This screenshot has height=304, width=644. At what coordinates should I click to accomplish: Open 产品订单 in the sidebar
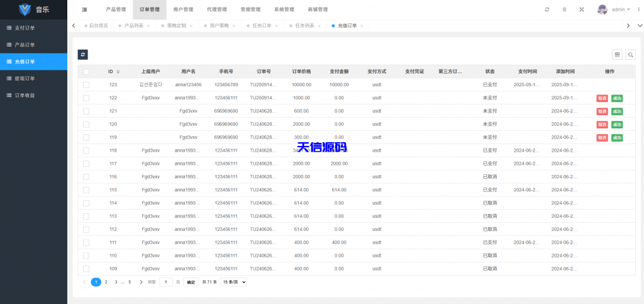point(33,45)
